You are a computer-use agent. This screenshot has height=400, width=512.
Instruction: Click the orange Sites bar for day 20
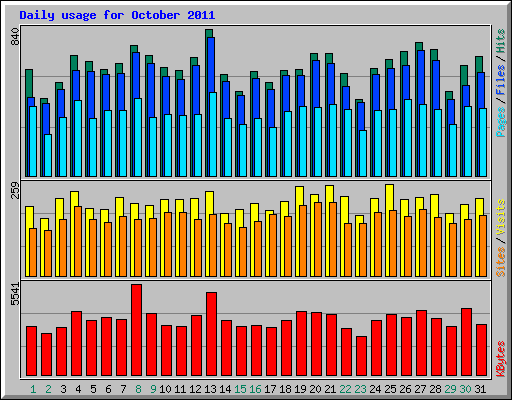[318, 239]
